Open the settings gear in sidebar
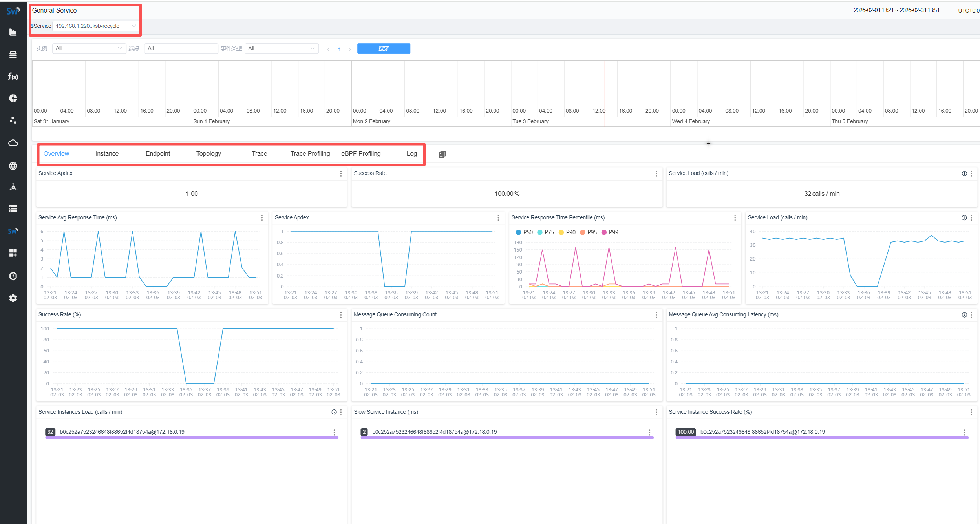Screen dimensions: 980x524 (13, 298)
